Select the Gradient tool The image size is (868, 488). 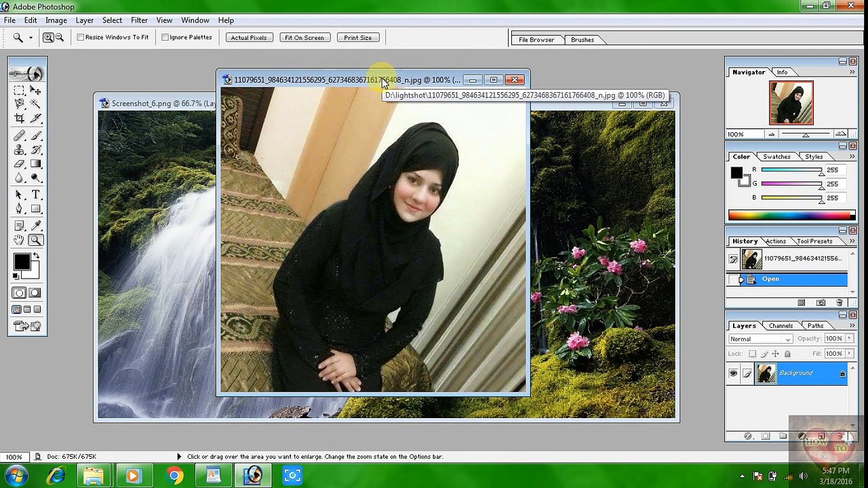point(36,164)
